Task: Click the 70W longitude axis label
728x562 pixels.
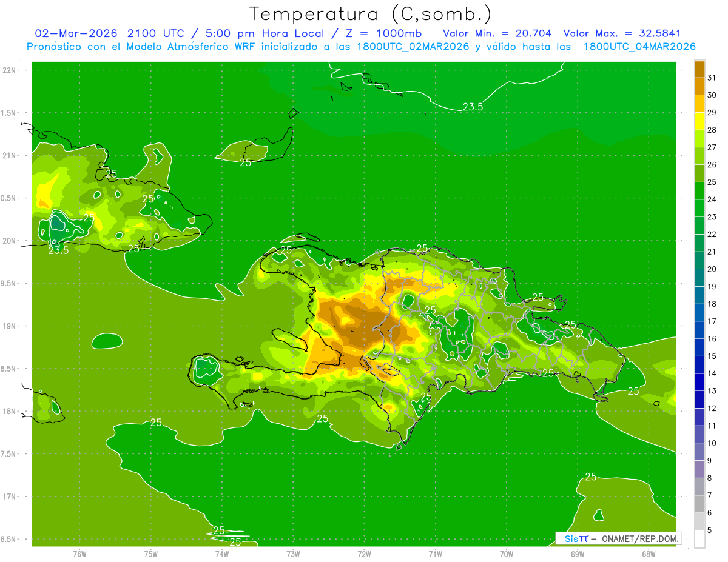Action: point(507,554)
